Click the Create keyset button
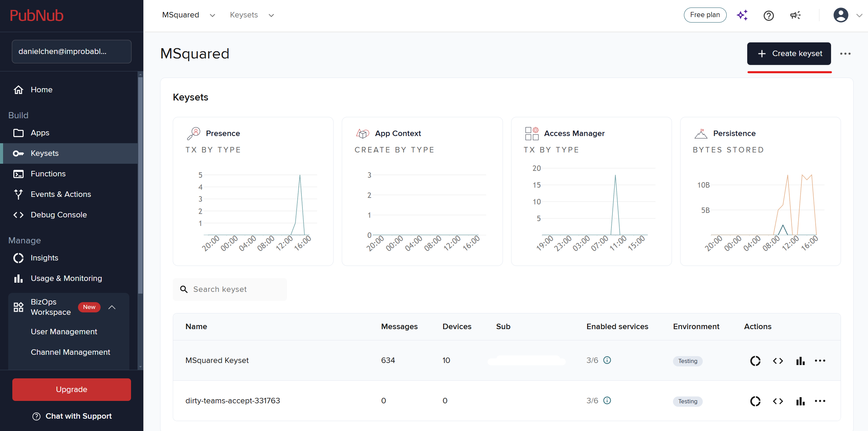 tap(789, 54)
